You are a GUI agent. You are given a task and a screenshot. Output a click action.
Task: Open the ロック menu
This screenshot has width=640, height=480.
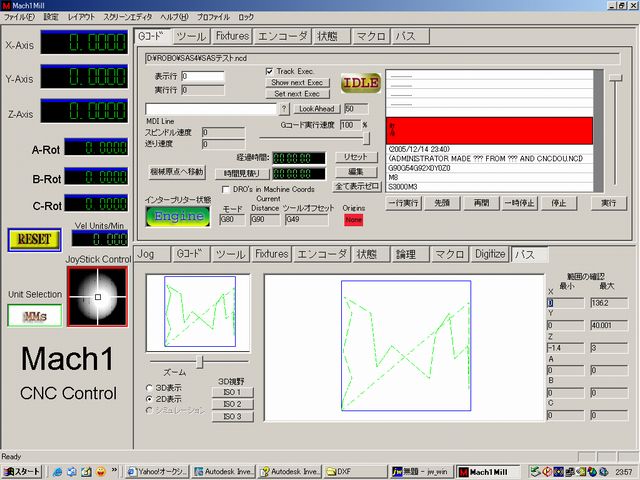click(x=246, y=17)
